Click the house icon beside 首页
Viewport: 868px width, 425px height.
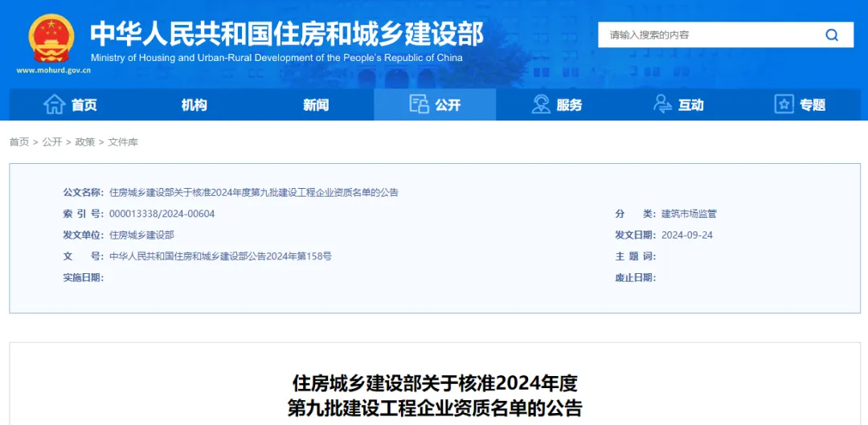(x=55, y=104)
